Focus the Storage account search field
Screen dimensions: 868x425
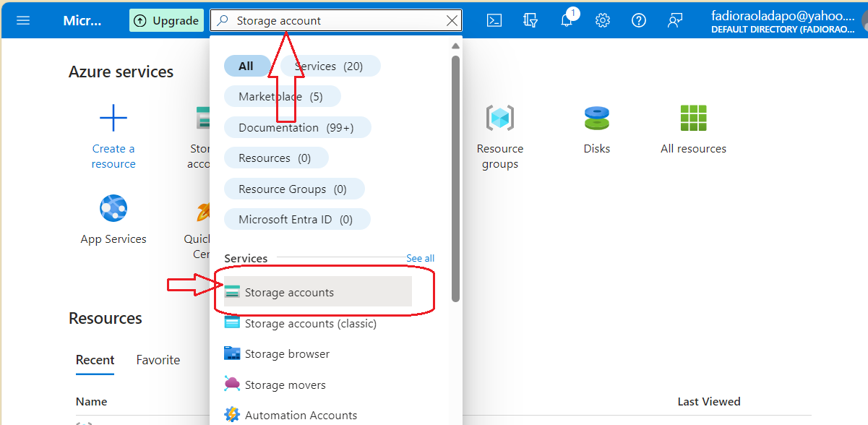tap(336, 20)
